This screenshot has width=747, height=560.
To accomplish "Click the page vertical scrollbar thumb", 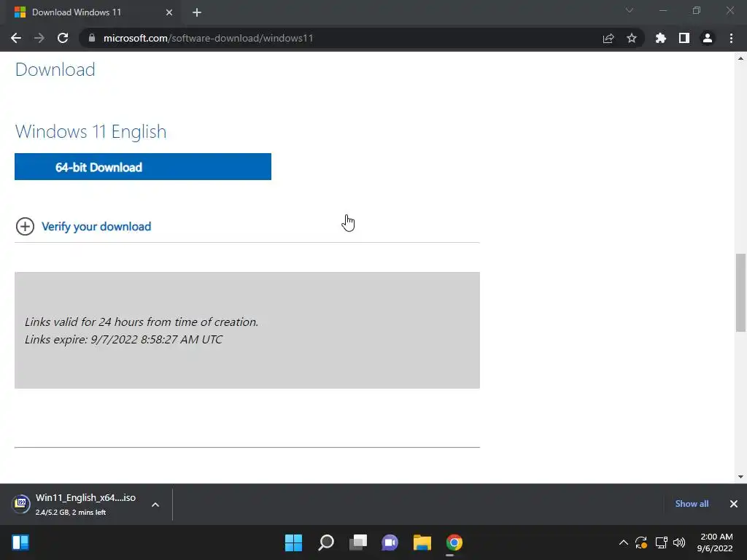I will click(x=740, y=293).
